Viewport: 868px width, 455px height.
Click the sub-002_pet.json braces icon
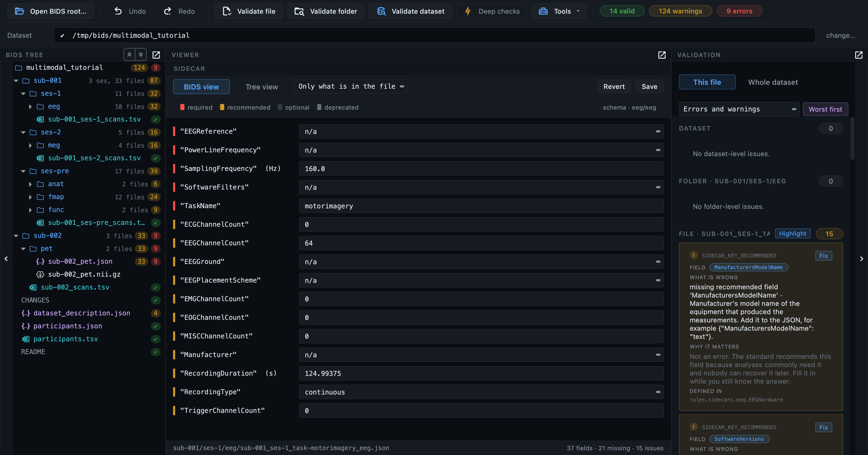pyautogui.click(x=40, y=261)
